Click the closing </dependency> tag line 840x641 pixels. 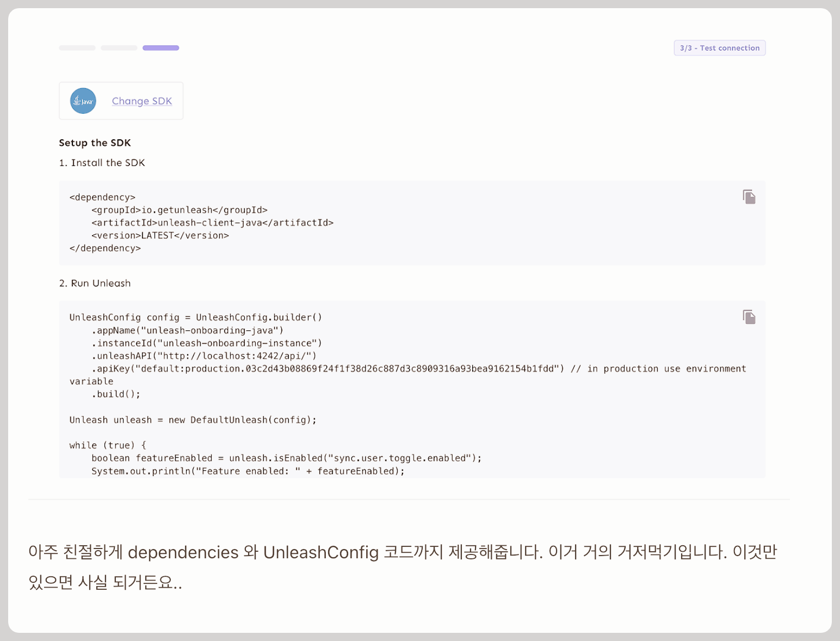tap(105, 248)
